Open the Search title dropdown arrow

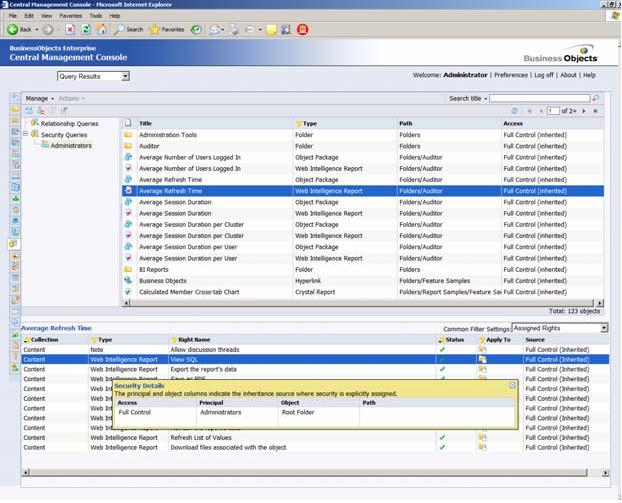(486, 99)
